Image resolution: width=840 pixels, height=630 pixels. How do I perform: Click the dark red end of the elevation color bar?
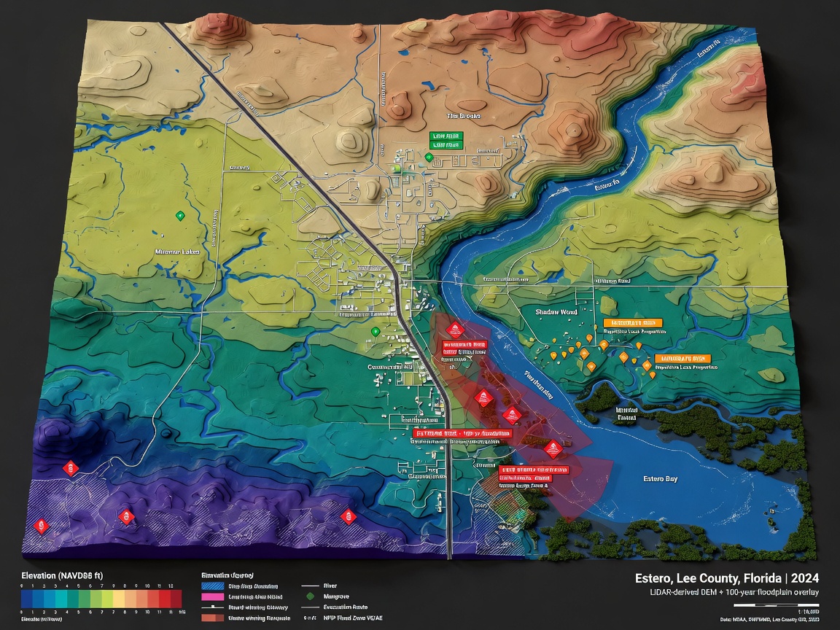(176, 599)
